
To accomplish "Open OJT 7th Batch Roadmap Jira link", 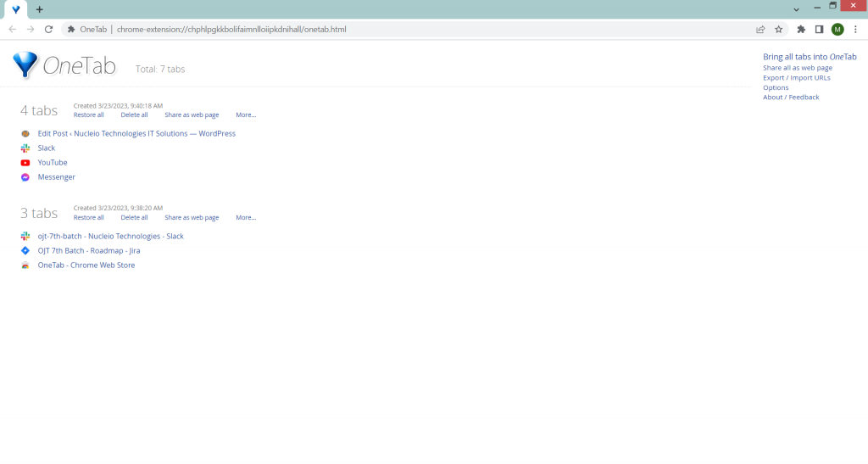I will pos(88,250).
